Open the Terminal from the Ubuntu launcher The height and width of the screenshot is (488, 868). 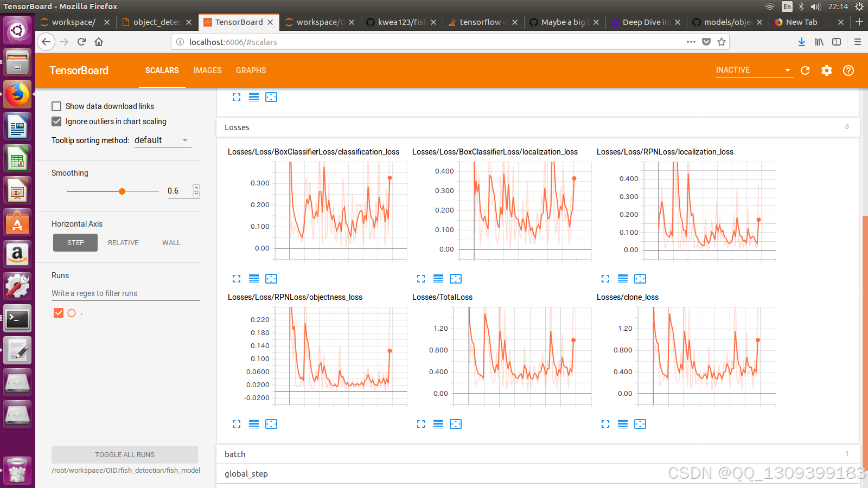[x=17, y=319]
